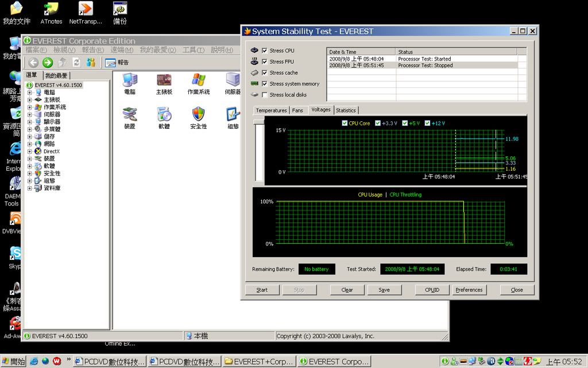Open the 安全性 security shield icon
This screenshot has height=368, width=588.
click(198, 118)
